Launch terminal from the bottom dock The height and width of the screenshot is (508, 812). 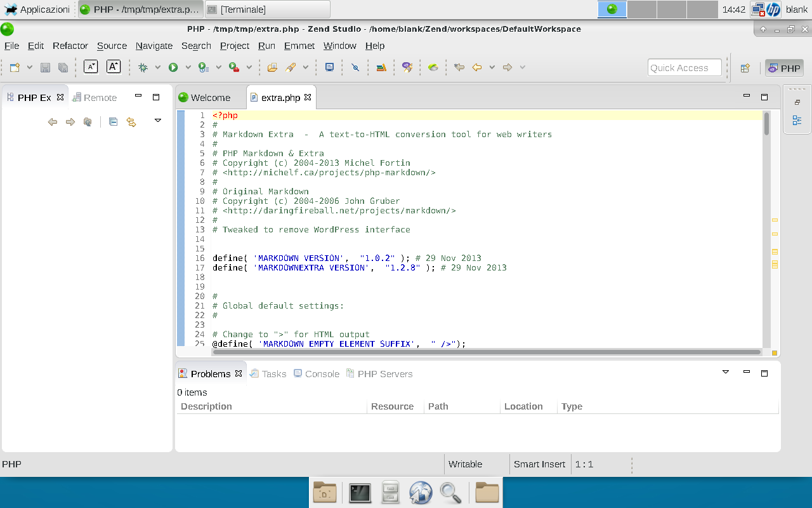360,493
